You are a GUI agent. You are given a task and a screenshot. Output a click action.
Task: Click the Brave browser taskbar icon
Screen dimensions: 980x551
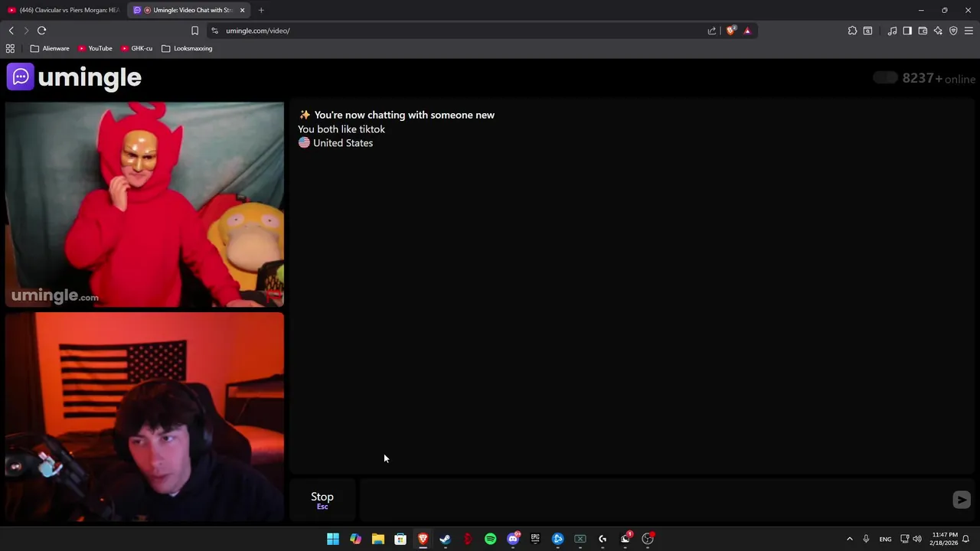[423, 539]
